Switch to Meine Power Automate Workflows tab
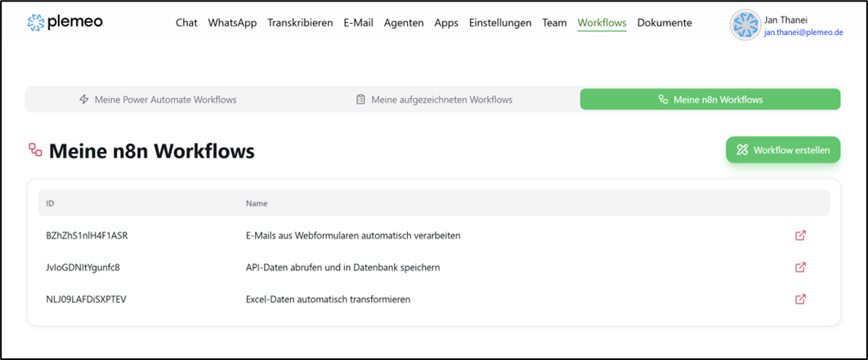868x360 pixels. 158,100
